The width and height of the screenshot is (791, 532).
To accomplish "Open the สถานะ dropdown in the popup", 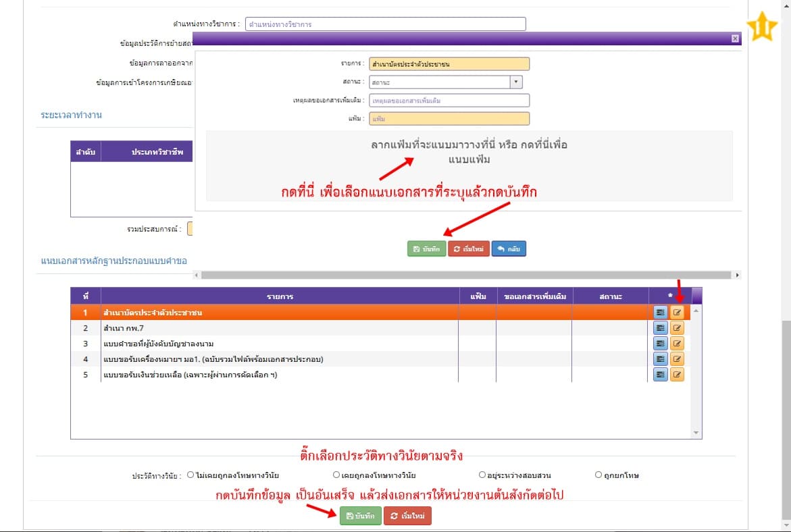I will (445, 82).
